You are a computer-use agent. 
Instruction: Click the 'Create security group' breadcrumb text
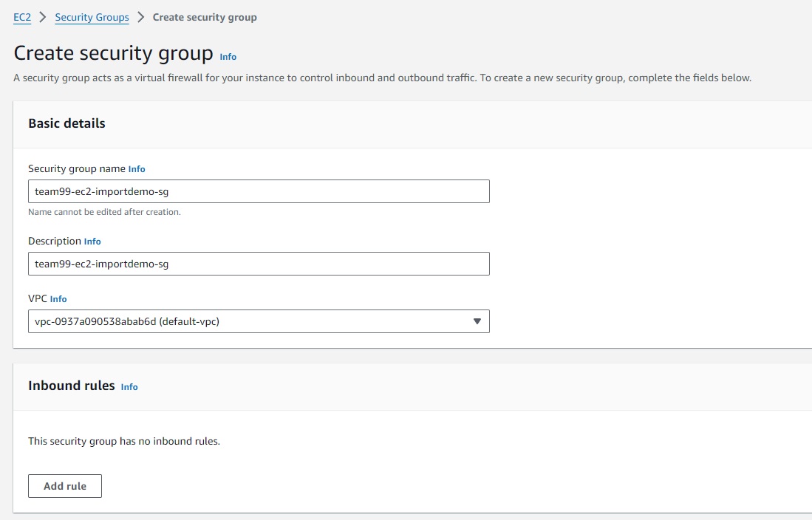(x=205, y=17)
